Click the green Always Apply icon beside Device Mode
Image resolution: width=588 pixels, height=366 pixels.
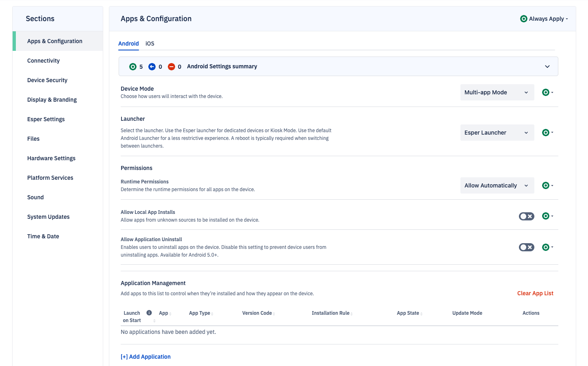point(545,92)
